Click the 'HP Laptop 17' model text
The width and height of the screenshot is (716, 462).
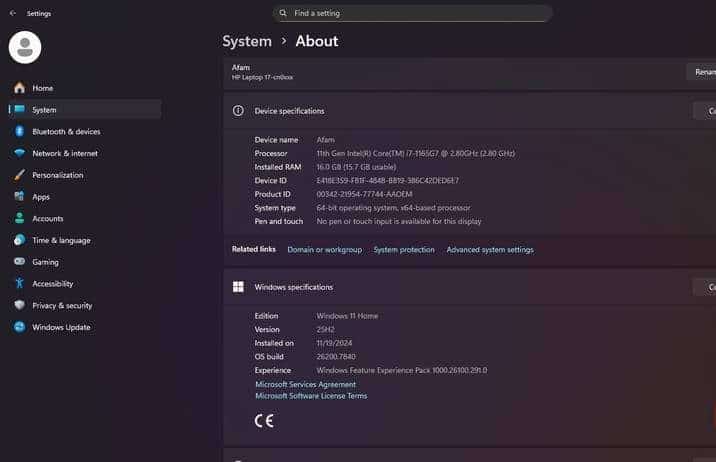263,78
